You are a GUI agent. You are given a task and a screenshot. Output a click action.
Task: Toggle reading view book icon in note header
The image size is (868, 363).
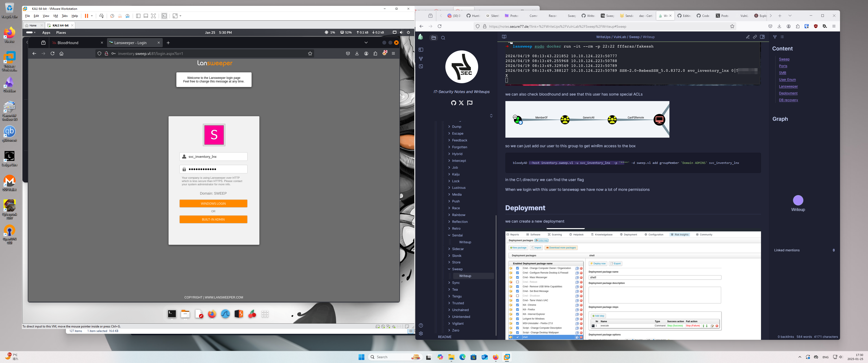[x=504, y=37]
